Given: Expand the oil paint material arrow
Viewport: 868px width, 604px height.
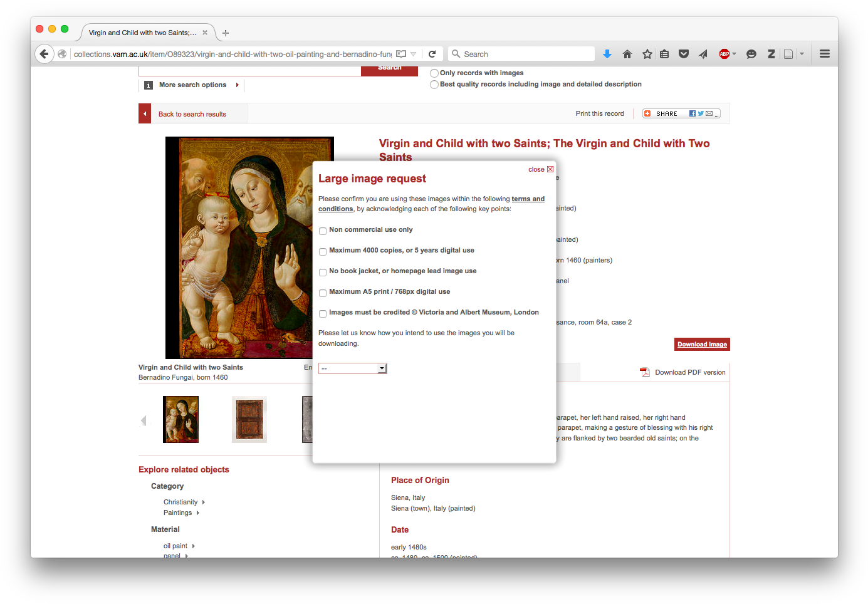Looking at the screenshot, I should (x=193, y=546).
